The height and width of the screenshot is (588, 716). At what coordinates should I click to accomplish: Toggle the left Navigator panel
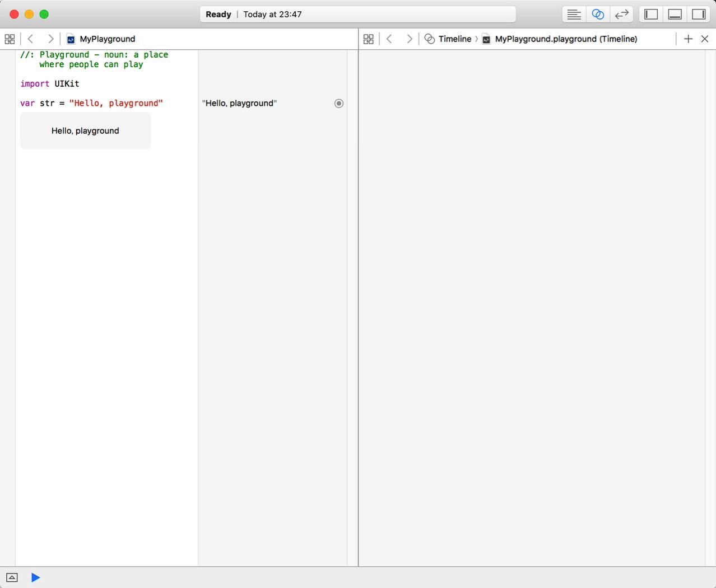pyautogui.click(x=651, y=15)
